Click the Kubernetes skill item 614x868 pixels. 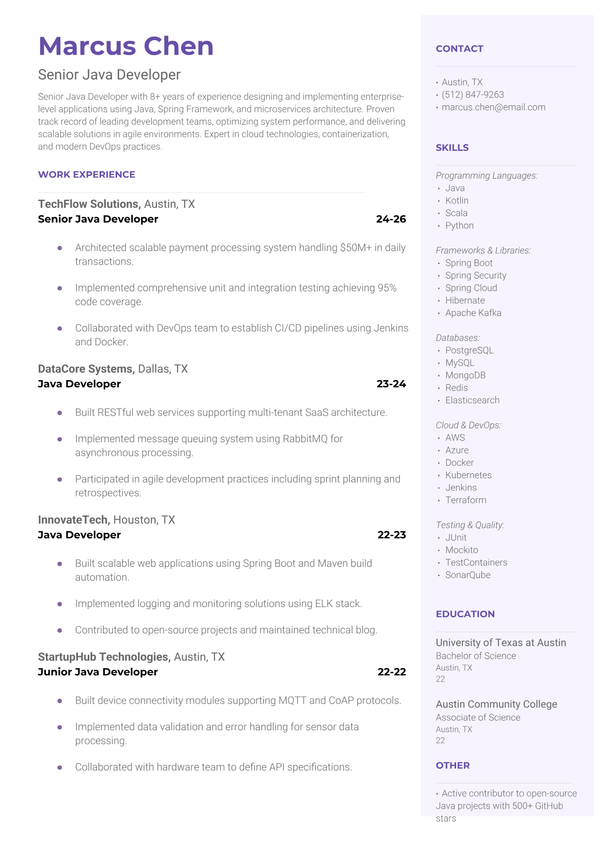[x=468, y=476]
